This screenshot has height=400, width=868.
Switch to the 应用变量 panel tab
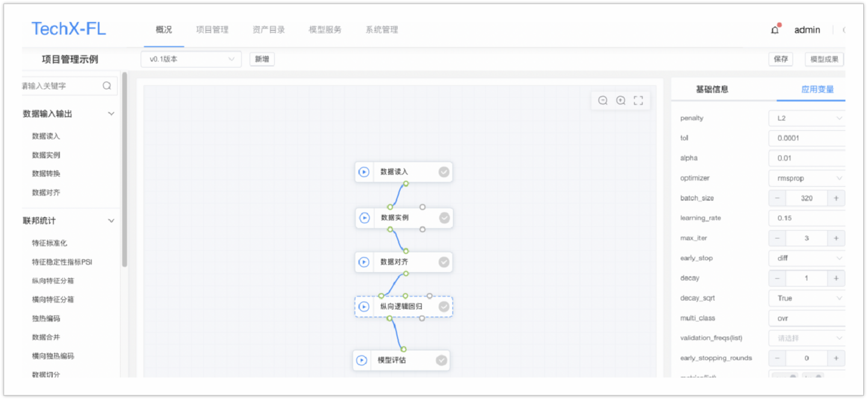[817, 89]
